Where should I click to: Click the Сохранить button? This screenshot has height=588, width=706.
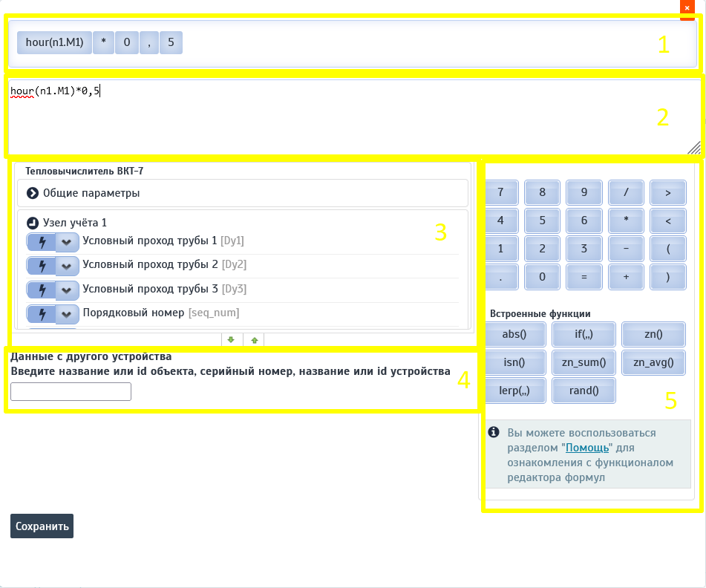pos(42,526)
